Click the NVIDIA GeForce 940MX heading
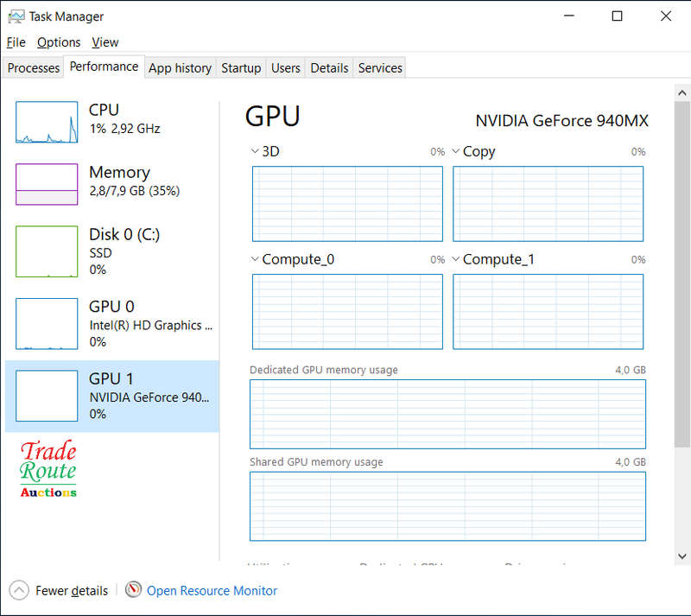Viewport: 691px width, 616px height. click(x=562, y=121)
